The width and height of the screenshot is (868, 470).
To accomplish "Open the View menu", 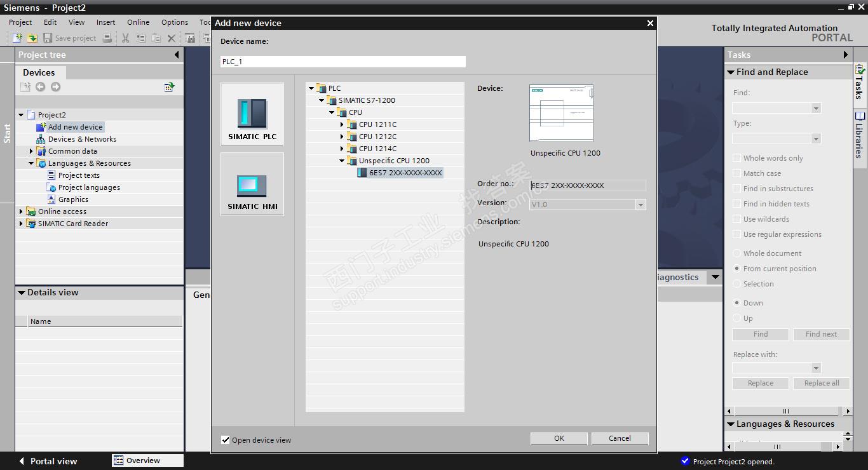I will 76,22.
